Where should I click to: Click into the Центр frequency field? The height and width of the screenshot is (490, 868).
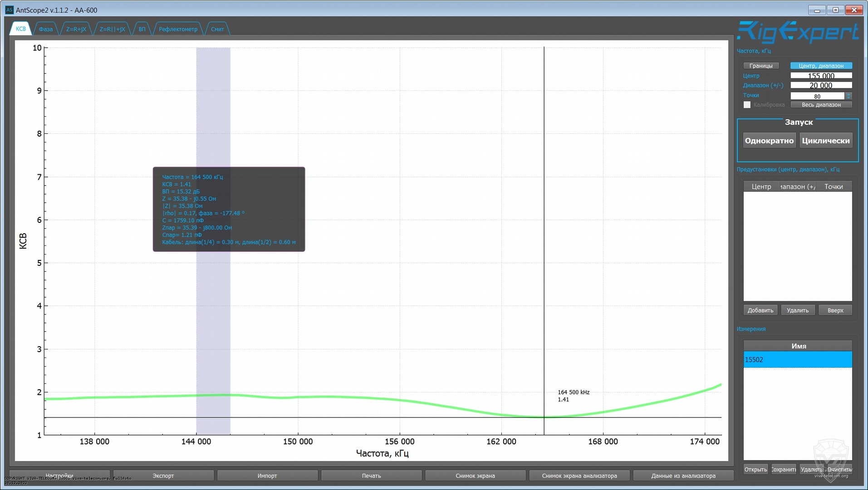(821, 76)
